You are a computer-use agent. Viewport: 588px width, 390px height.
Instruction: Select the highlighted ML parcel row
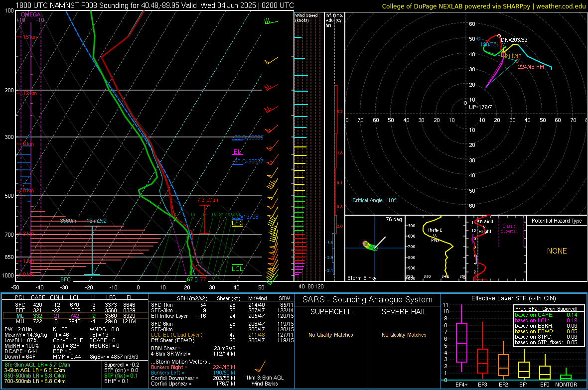[75, 316]
